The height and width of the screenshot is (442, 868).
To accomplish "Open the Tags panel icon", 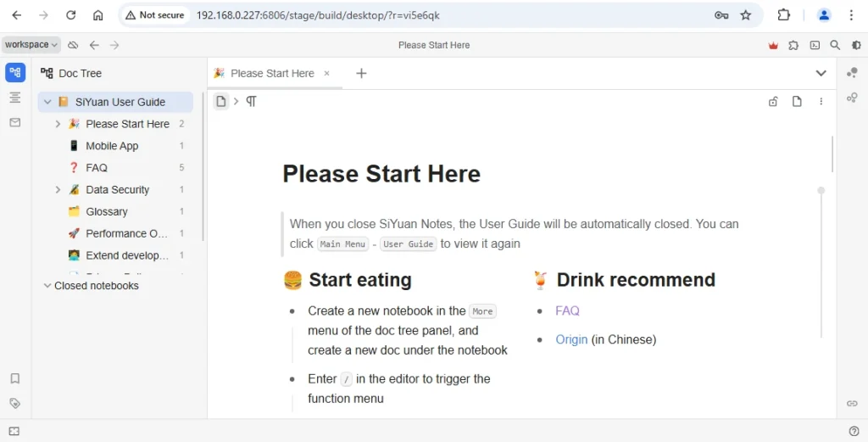I will (x=15, y=403).
